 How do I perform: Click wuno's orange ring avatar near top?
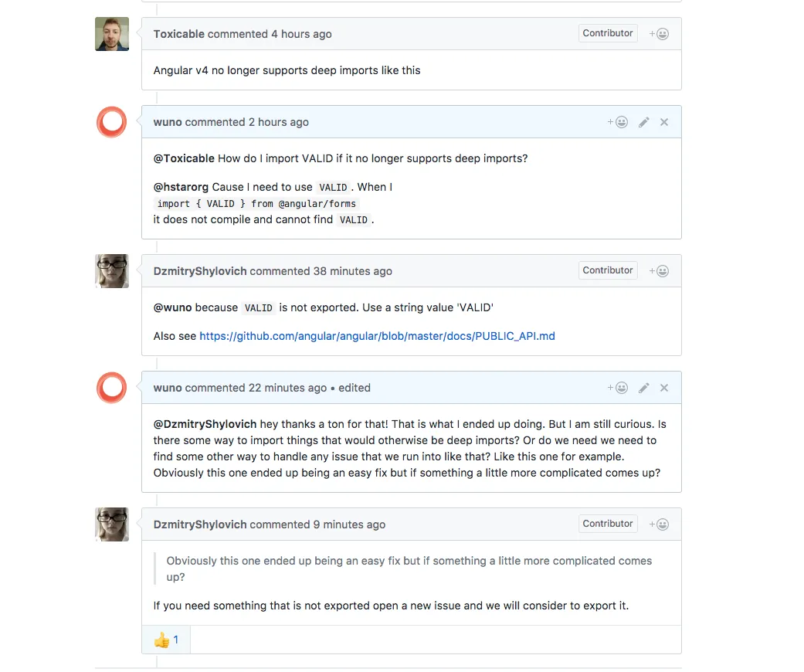(x=112, y=122)
